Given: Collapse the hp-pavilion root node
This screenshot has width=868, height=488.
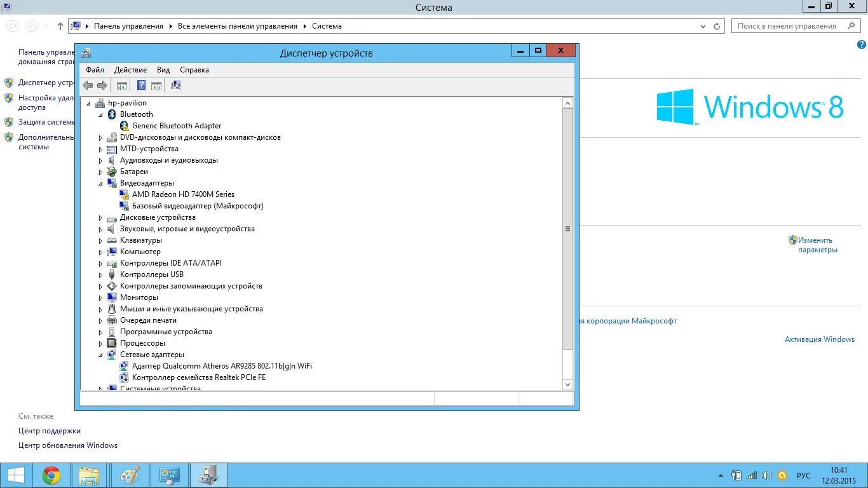Looking at the screenshot, I should click(x=88, y=104).
